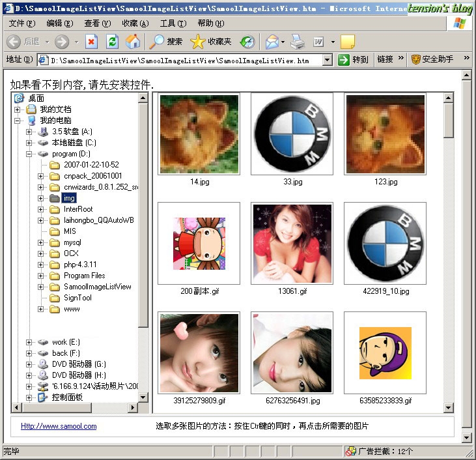Click the Back arrow button

point(14,42)
